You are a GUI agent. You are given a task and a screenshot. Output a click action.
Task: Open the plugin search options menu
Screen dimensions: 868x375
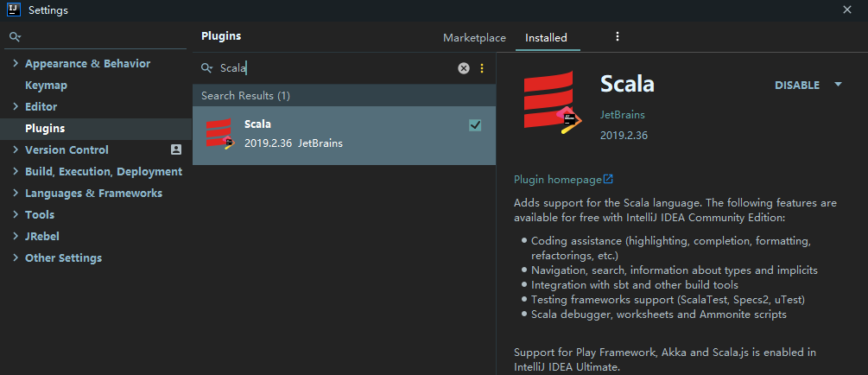coord(482,68)
